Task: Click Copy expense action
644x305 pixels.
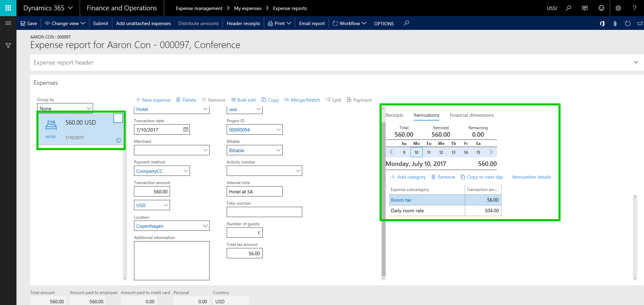Action: click(270, 100)
